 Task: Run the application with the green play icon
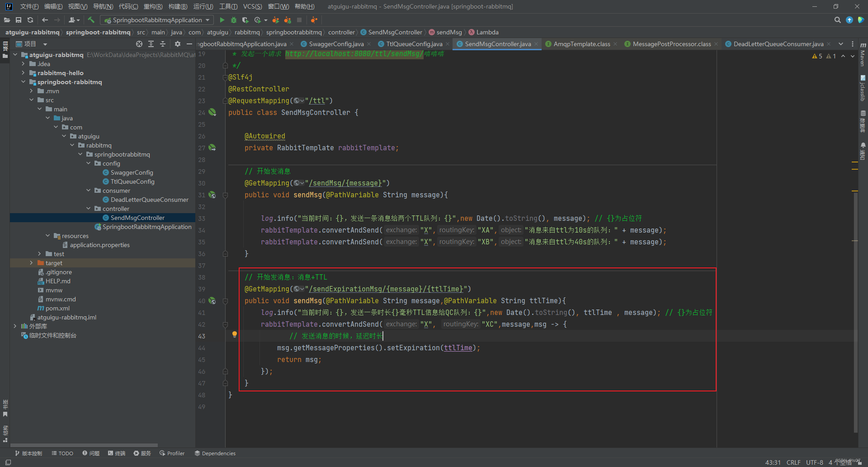[x=222, y=20]
